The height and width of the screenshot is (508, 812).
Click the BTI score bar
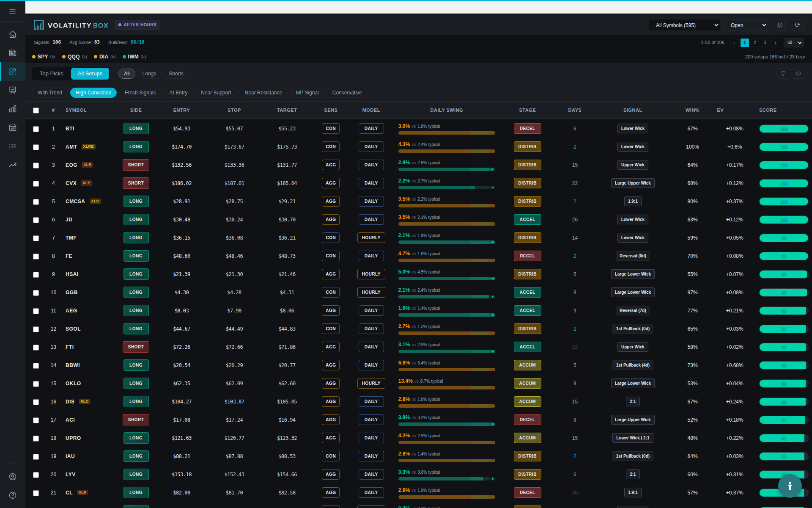pyautogui.click(x=784, y=129)
